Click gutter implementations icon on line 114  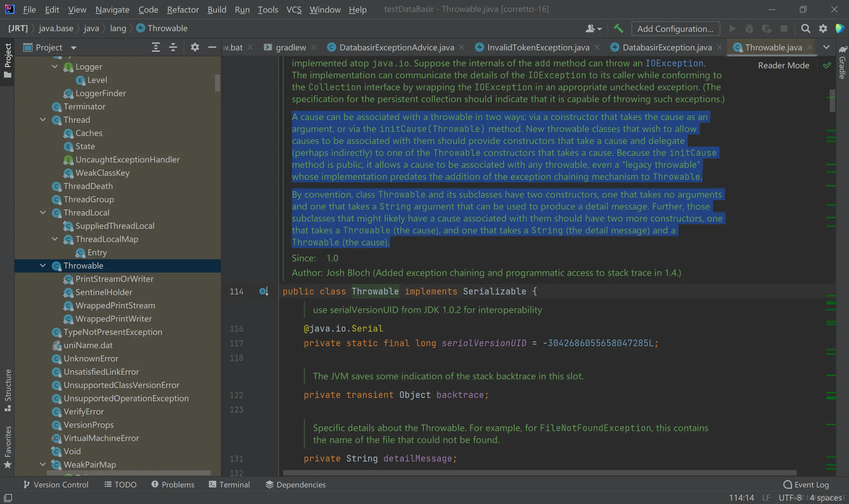coord(264,291)
